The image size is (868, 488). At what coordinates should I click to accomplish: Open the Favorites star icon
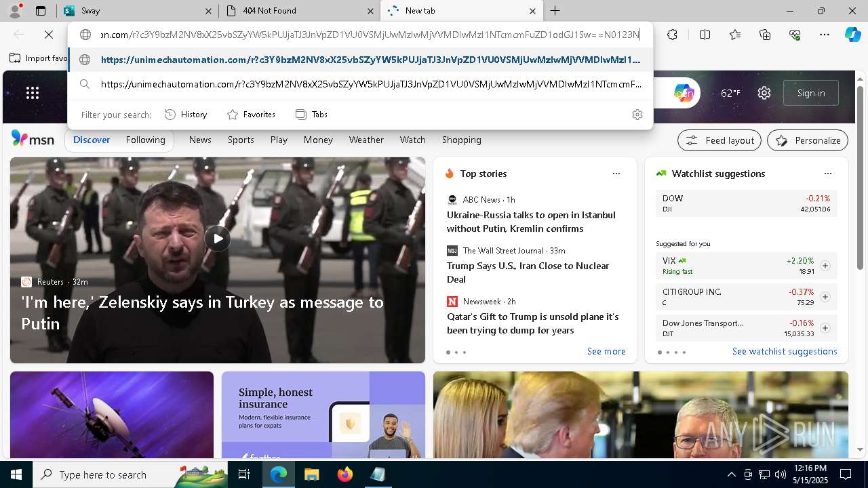click(x=735, y=35)
